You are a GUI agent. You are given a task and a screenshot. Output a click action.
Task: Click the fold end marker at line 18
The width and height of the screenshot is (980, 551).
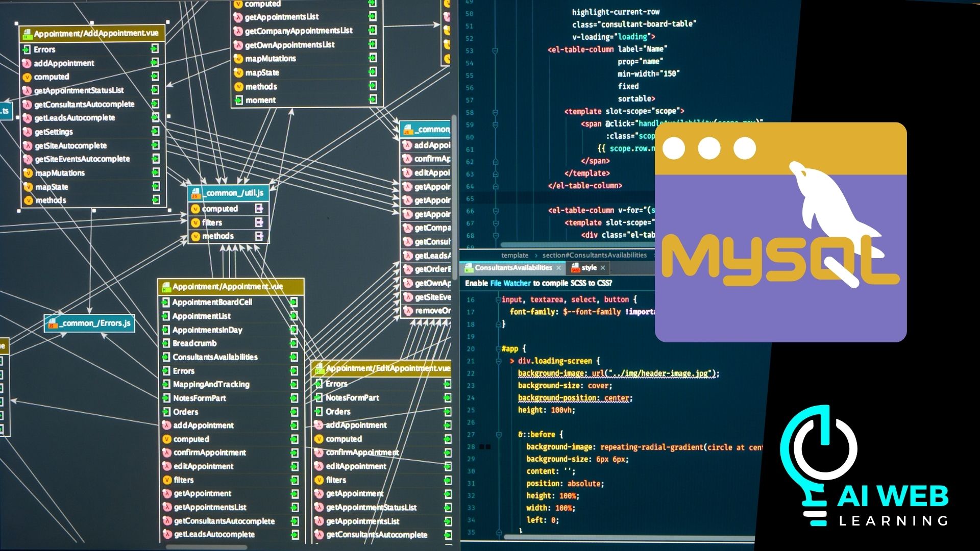[499, 324]
